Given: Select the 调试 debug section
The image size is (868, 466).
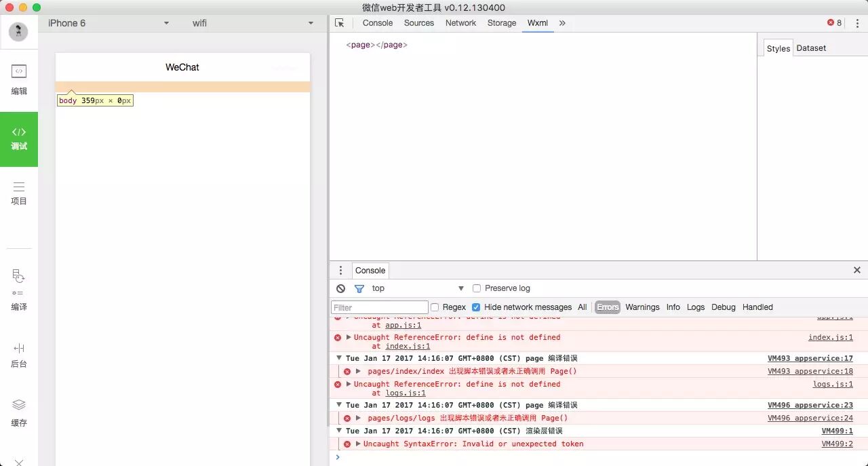Looking at the screenshot, I should pos(19,139).
